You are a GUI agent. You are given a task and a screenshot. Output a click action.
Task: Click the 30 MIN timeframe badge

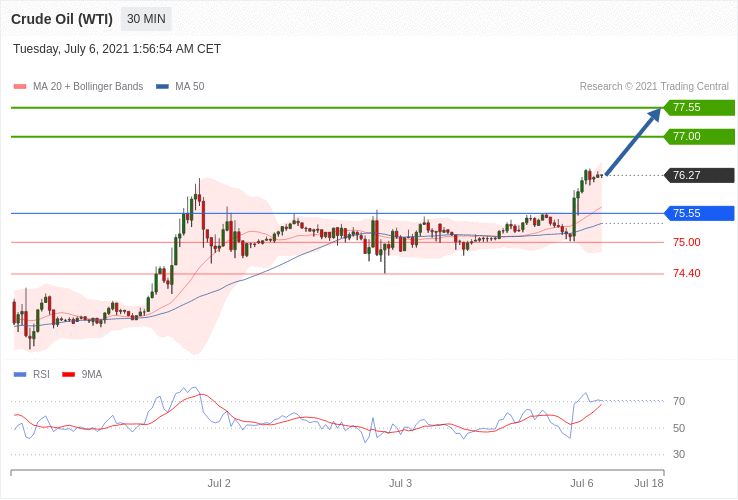pos(146,19)
